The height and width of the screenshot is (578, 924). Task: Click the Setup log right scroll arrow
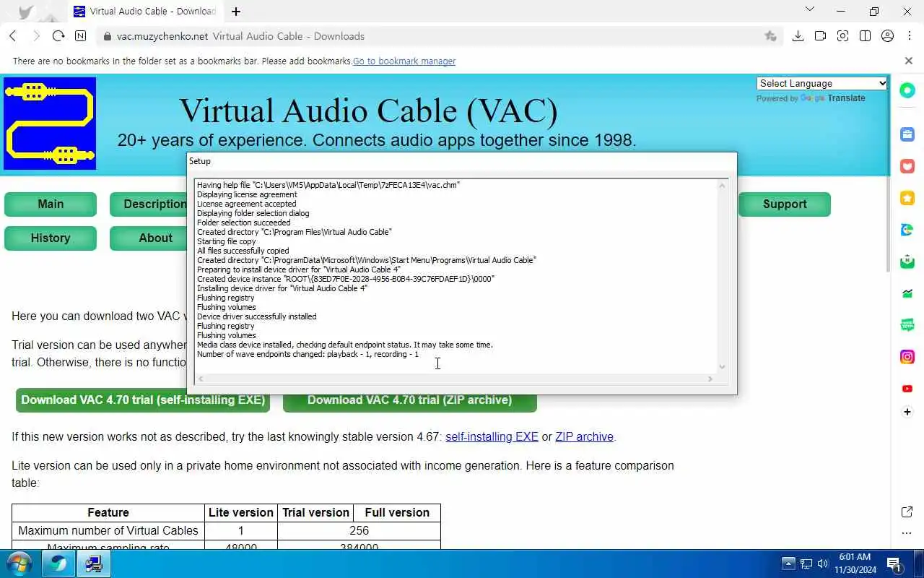[x=710, y=379]
